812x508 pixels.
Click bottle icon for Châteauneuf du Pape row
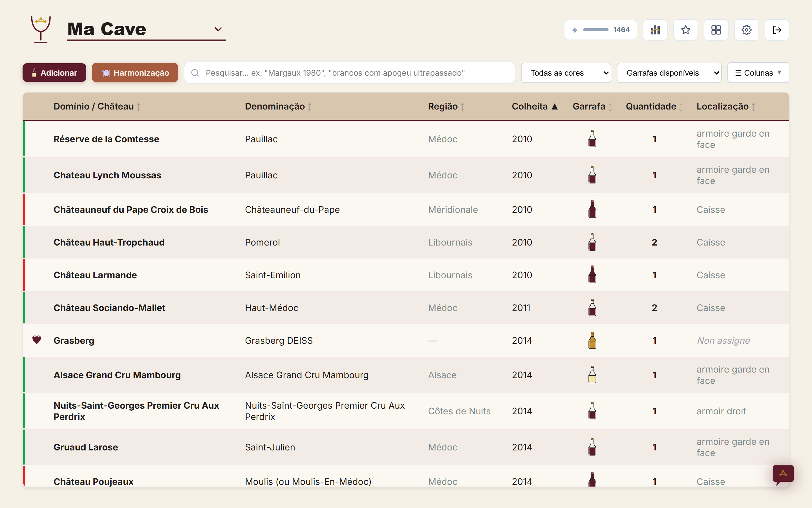click(592, 209)
